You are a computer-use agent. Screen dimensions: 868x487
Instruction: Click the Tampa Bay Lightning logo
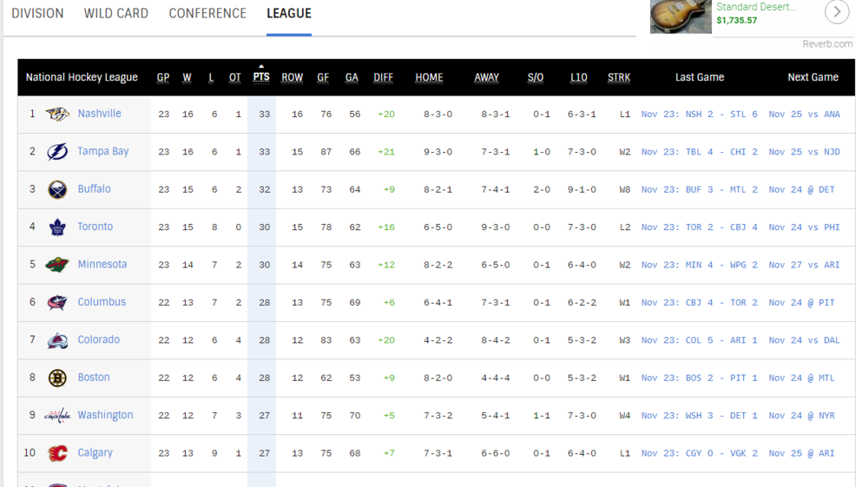point(57,152)
